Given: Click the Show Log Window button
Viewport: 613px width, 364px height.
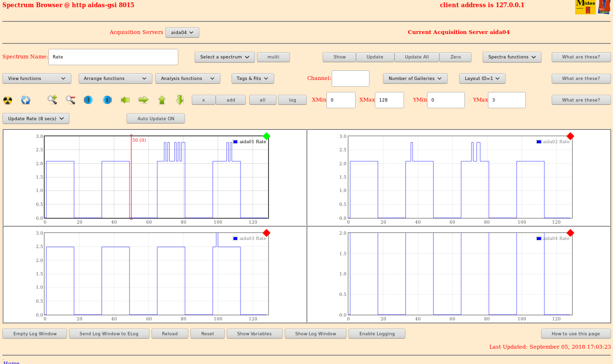Looking at the screenshot, I should pos(315,334).
